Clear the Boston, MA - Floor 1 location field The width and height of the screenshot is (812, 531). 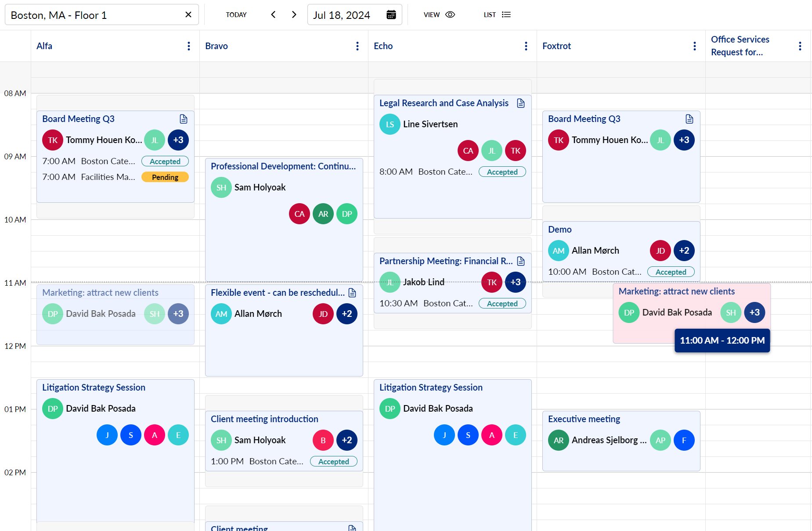click(188, 14)
